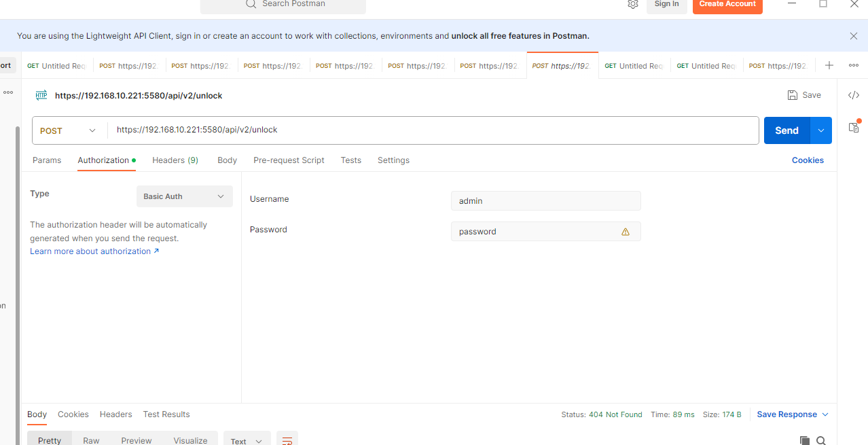Select the Preview response view

pos(137,440)
